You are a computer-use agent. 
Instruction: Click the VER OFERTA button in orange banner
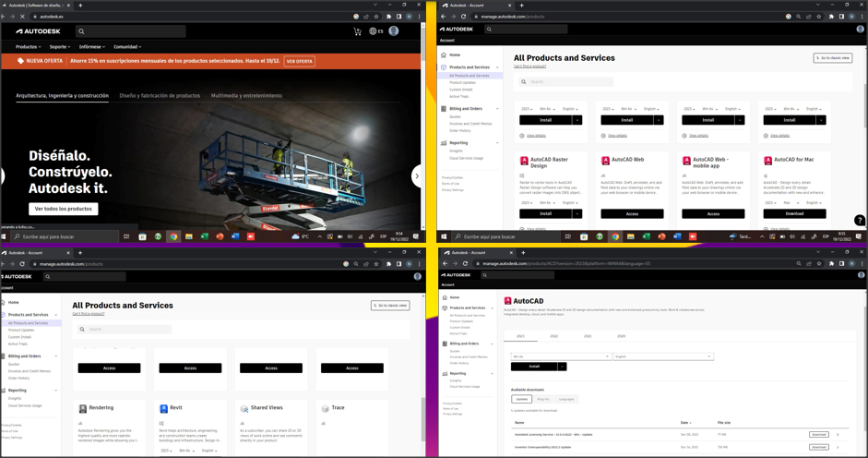[299, 62]
